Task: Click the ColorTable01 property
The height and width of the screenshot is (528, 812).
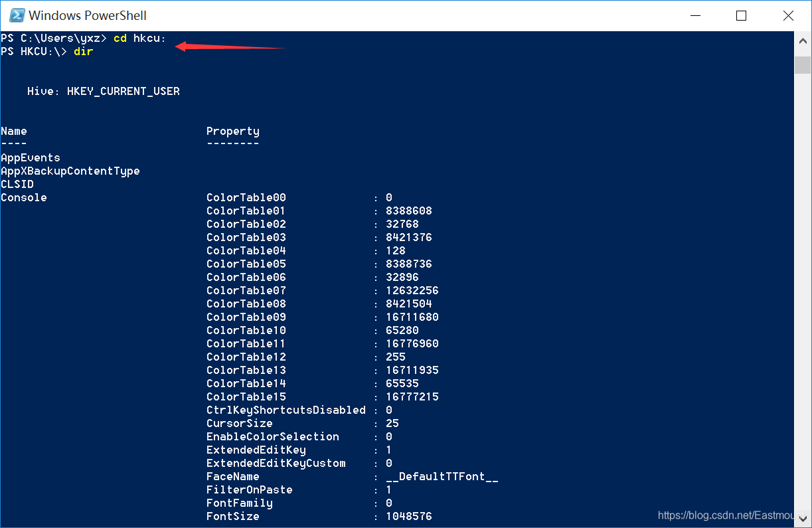Action: coord(246,211)
